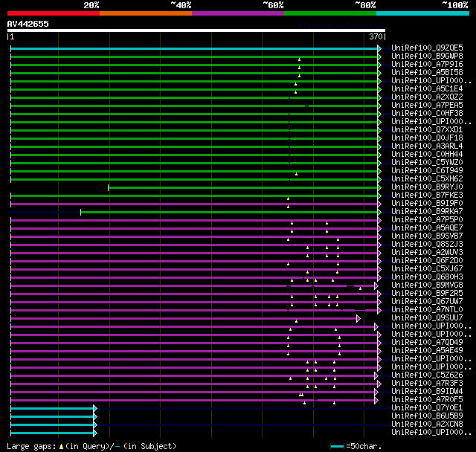Select the UniRef100_Q67UW7 label
Viewport: 476px width, 452px height.
click(x=427, y=302)
